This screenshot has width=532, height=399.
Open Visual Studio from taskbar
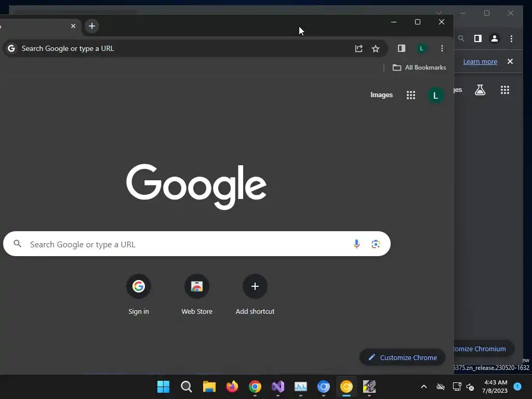click(x=278, y=387)
